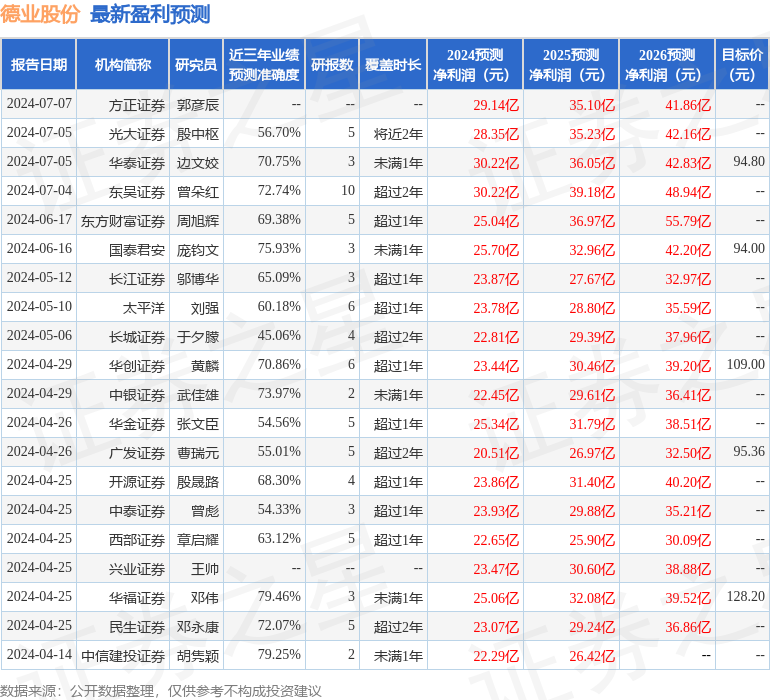The width and height of the screenshot is (770, 700).
Task: Click 开源证券 institution name
Action: [x=137, y=482]
